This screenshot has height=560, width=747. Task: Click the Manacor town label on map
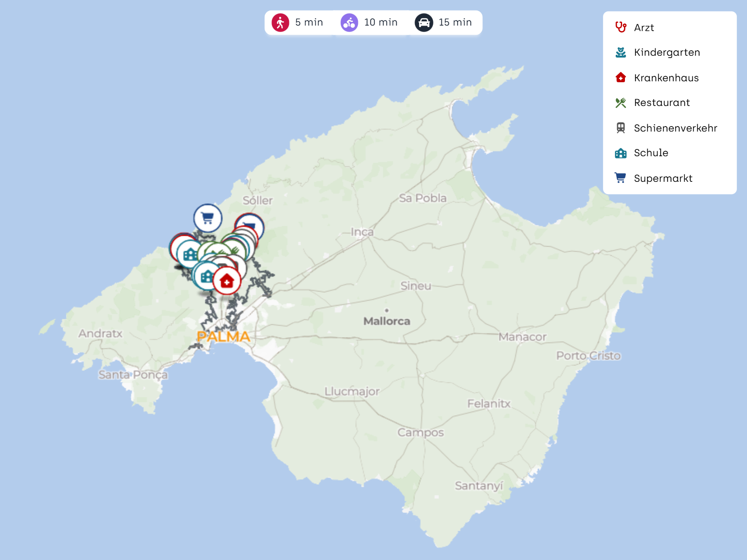(523, 337)
